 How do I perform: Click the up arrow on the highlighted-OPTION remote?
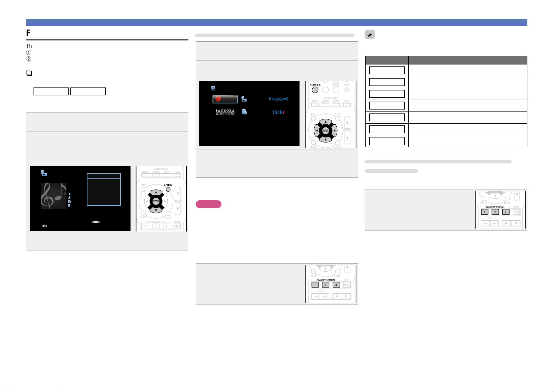[x=156, y=193]
